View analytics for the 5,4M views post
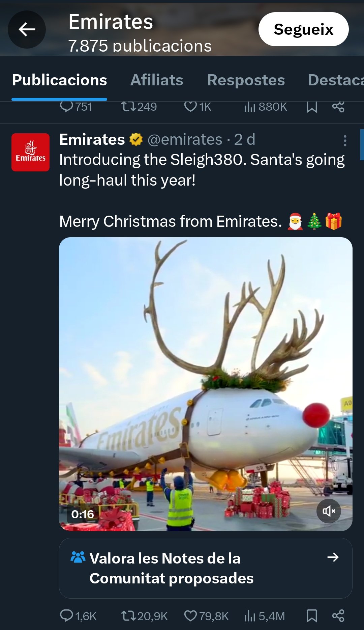The image size is (364, 630). coord(265,616)
